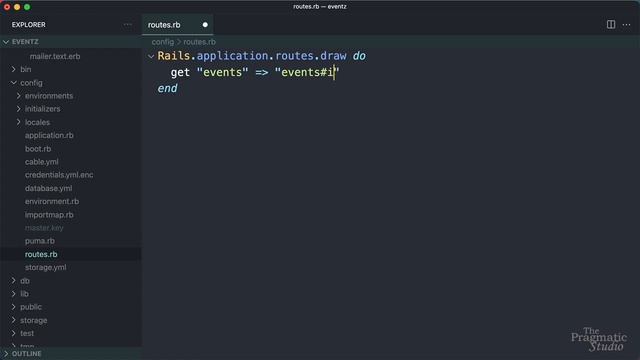Open database.yml file
Viewport: 640px width, 360px height.
(48, 188)
